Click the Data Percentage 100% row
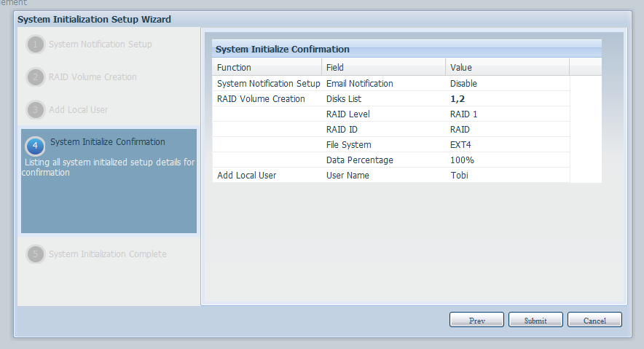The height and width of the screenshot is (349, 644). point(391,160)
